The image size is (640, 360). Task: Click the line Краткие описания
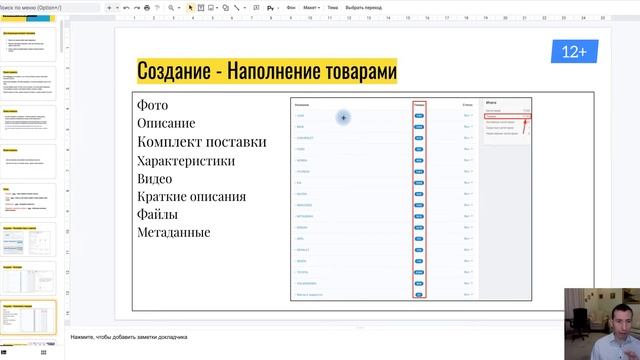(191, 197)
